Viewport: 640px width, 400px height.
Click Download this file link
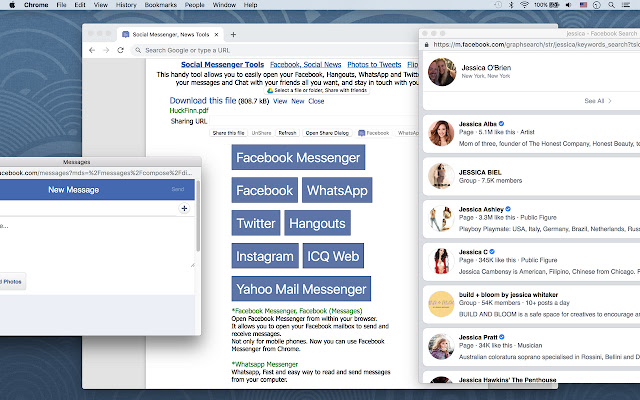pos(203,100)
